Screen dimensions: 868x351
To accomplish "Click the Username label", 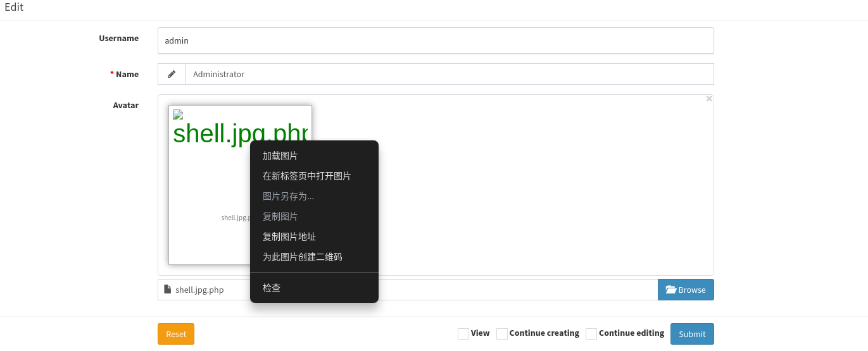I will [x=118, y=39].
